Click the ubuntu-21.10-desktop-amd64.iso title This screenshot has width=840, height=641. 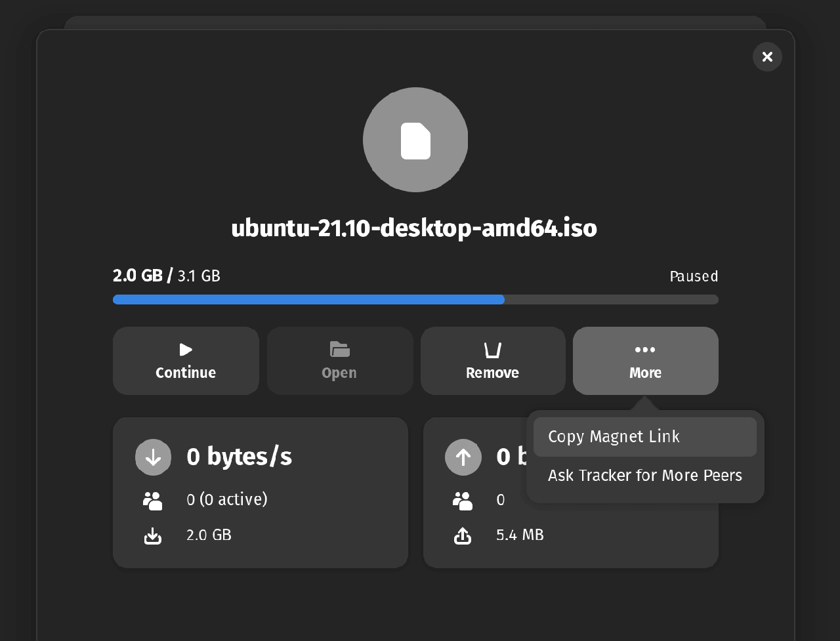[414, 228]
